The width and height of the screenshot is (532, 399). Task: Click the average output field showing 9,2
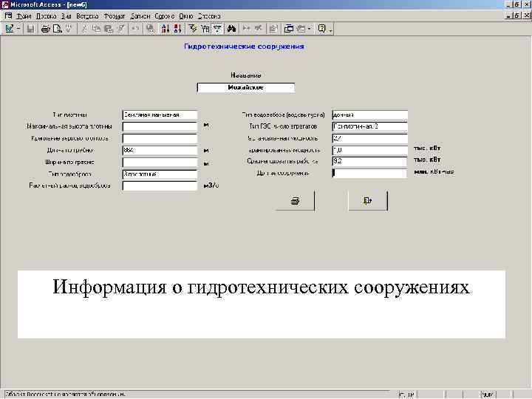tap(370, 162)
